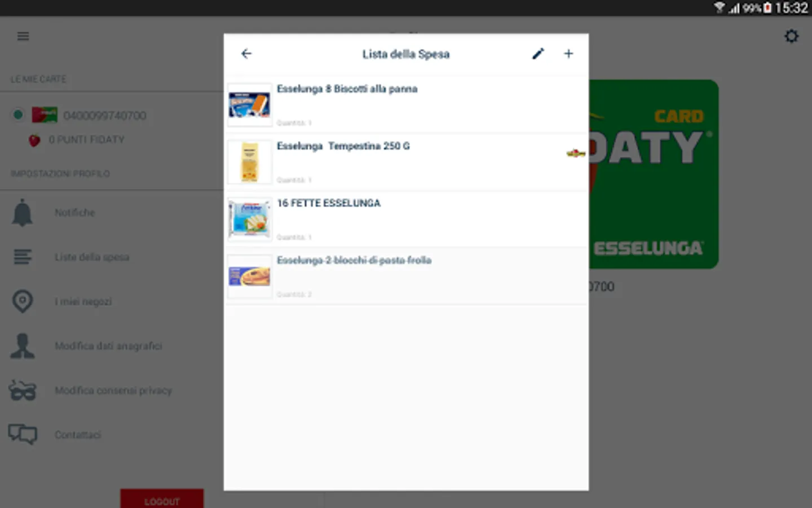Tap the 16 FETTE ESSELUNGA product thumbnail
Screen dimensions: 812x508
point(250,219)
